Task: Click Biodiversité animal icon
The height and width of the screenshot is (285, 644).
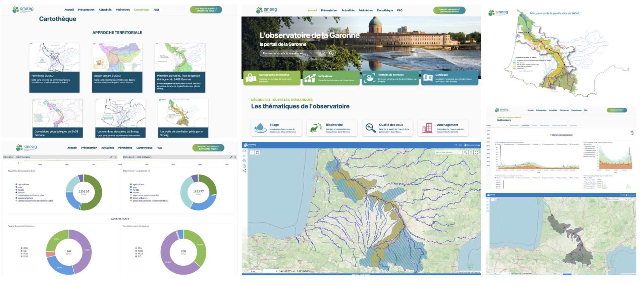Action: tap(316, 128)
